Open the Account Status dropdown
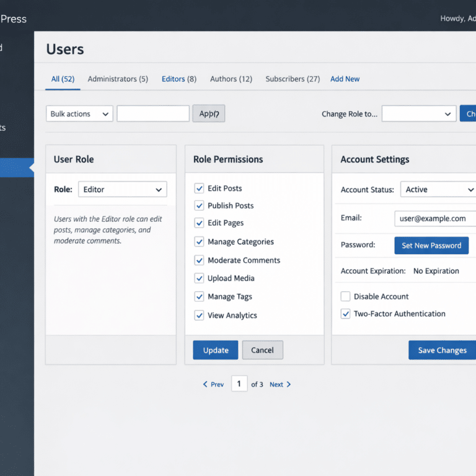The image size is (476, 476). 439,190
